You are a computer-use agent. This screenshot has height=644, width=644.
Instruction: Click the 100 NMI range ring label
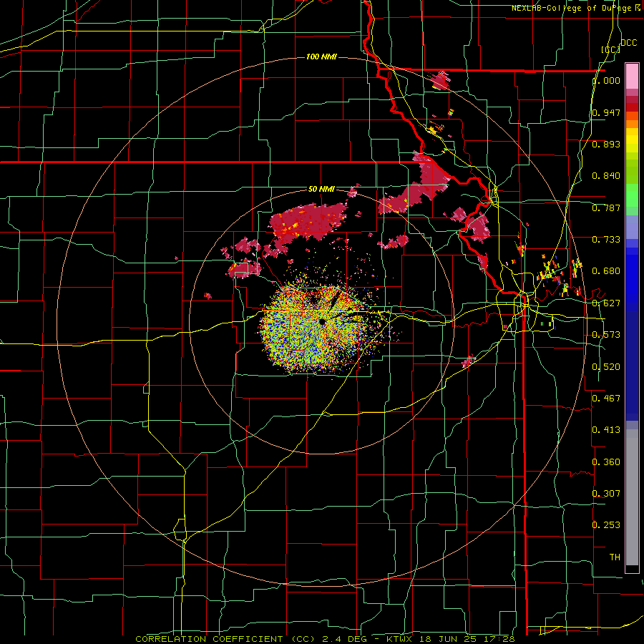coord(321,57)
